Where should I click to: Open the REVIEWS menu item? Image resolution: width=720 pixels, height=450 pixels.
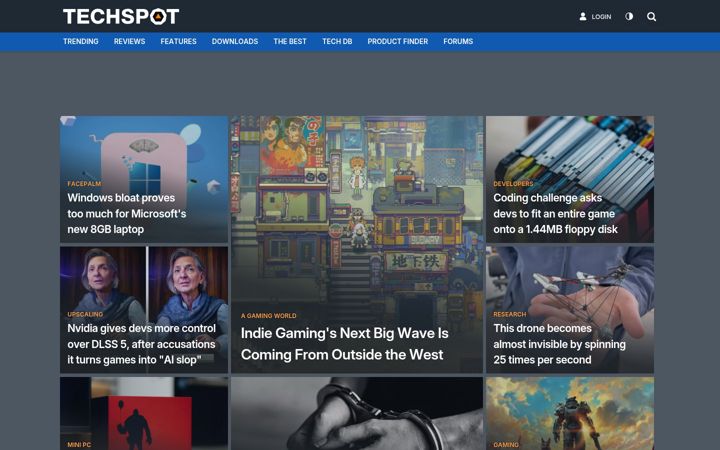point(129,41)
